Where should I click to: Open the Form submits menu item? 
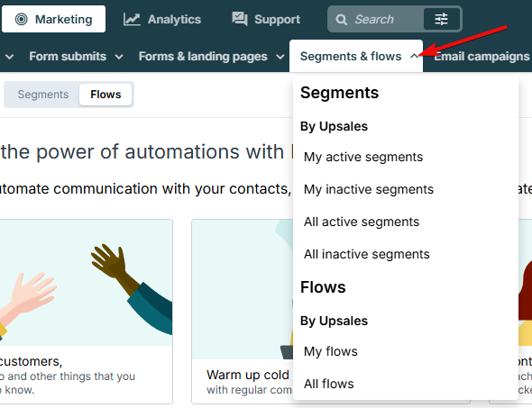click(68, 56)
